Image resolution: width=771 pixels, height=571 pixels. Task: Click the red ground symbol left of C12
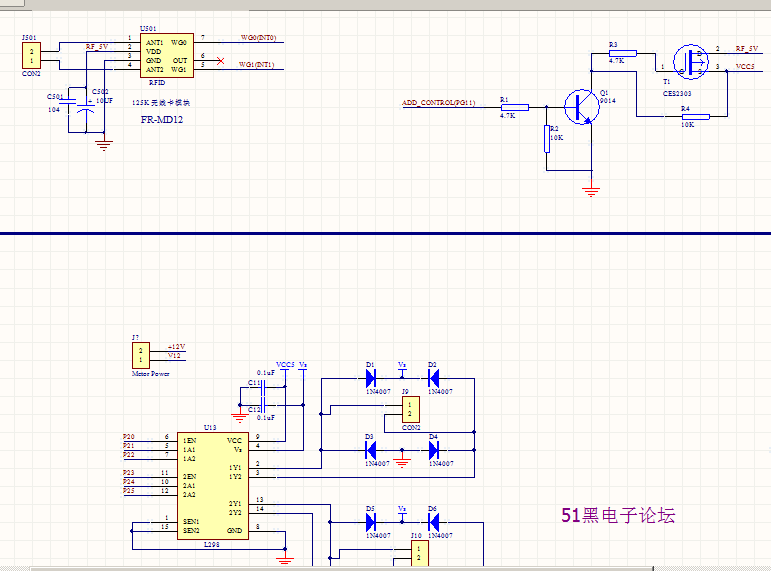(239, 418)
